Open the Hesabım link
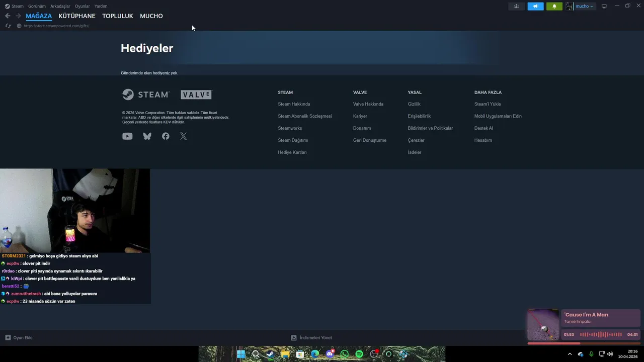Image resolution: width=644 pixels, height=362 pixels. point(483,140)
